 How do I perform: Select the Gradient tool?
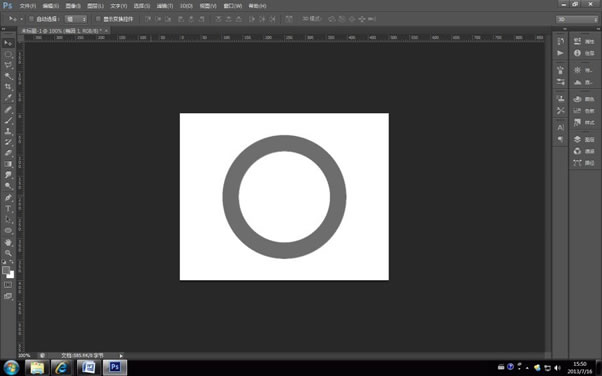tap(8, 164)
